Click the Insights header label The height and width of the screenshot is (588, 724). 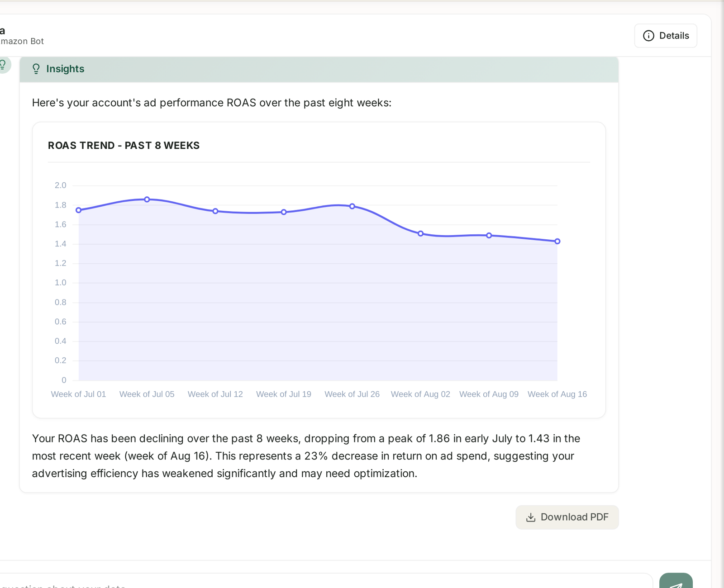click(65, 69)
